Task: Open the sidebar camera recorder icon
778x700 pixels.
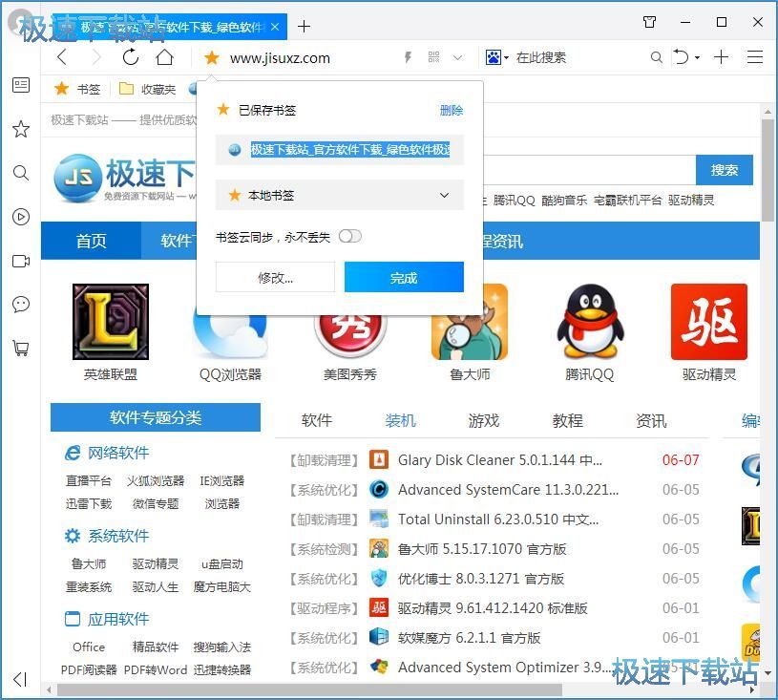Action: pyautogui.click(x=21, y=261)
